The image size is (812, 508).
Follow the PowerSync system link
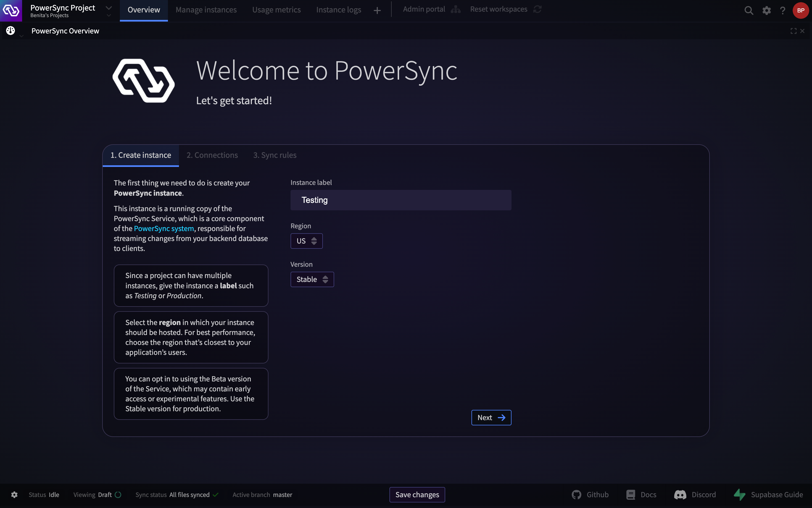(x=164, y=229)
